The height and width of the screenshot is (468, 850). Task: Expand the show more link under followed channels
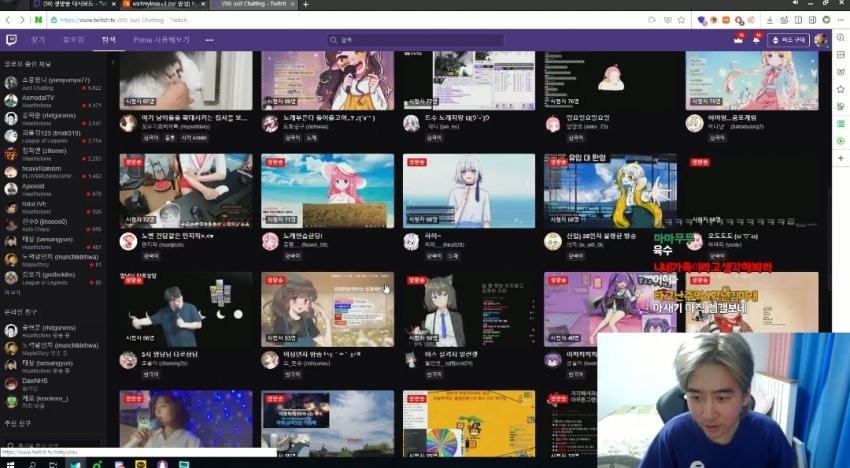coord(12,292)
